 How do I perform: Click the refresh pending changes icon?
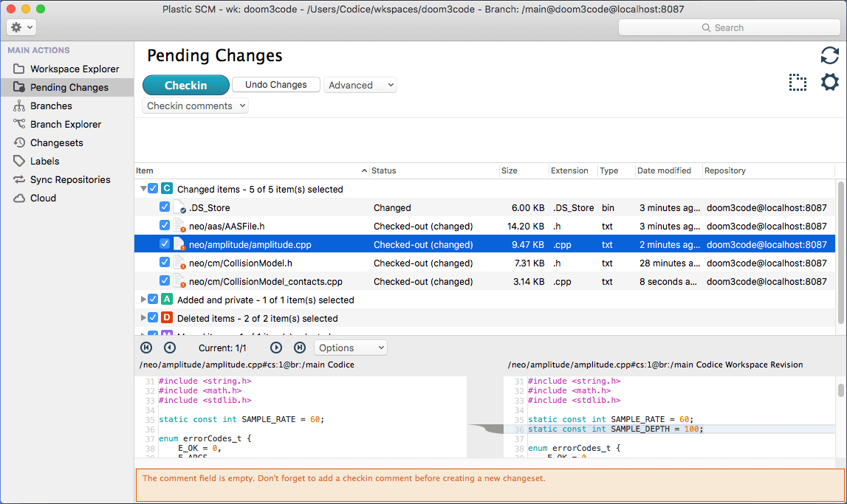coord(829,55)
